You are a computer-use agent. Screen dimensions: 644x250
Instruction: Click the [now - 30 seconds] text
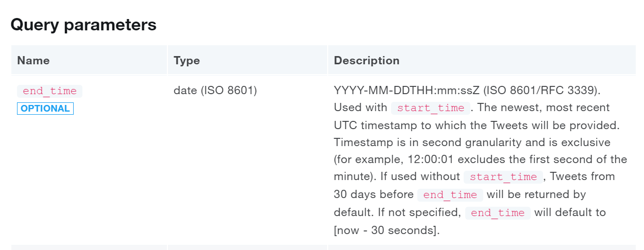[386, 230]
